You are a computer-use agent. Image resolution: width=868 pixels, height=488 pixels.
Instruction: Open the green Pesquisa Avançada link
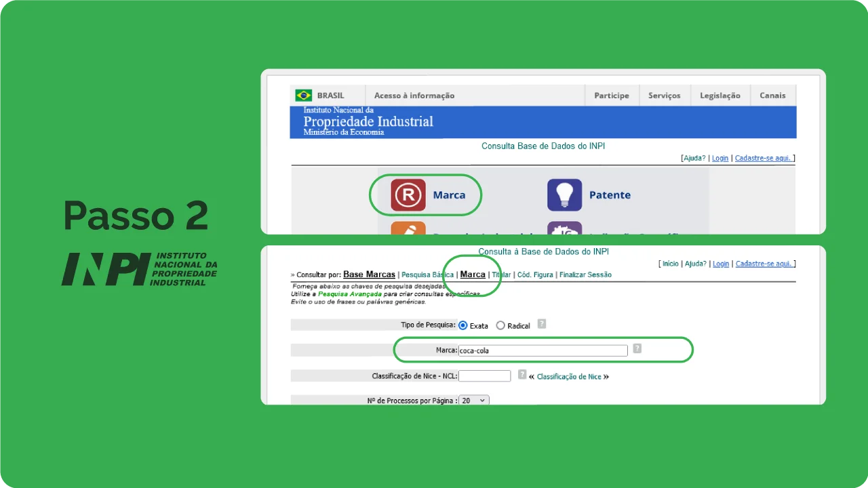350,294
